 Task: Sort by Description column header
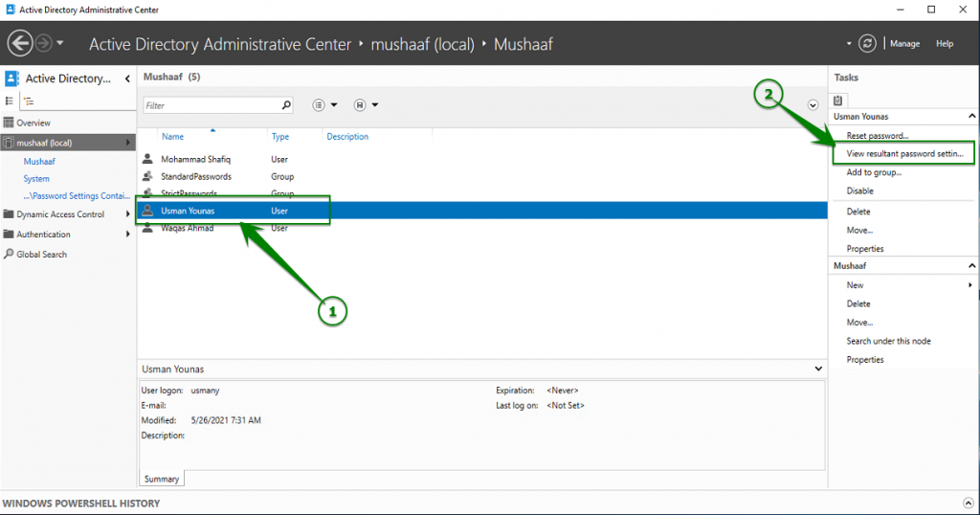coord(347,137)
